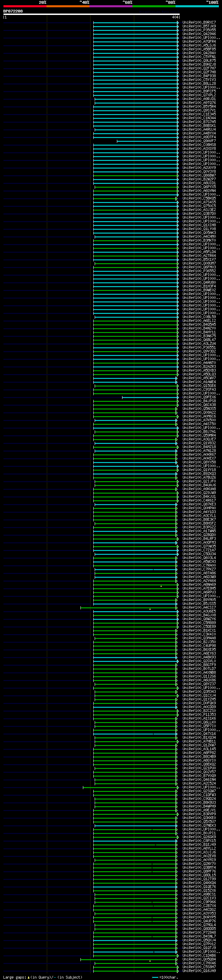Screen dimensions: 222x980
Task: Click the green ~80% identity legend segment
Action: 154,6
